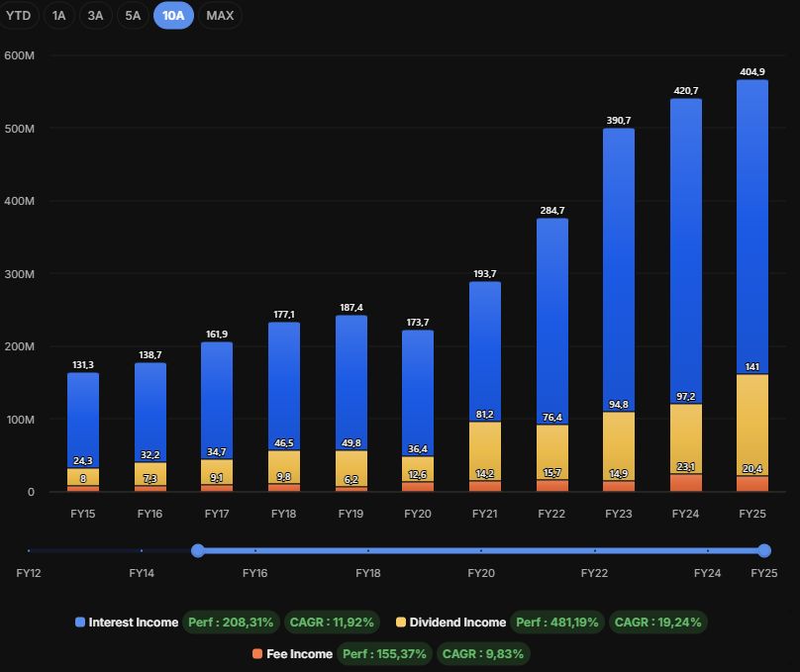Click the FY19 blue interest income bar
This screenshot has width=800, height=672.
tap(351, 380)
